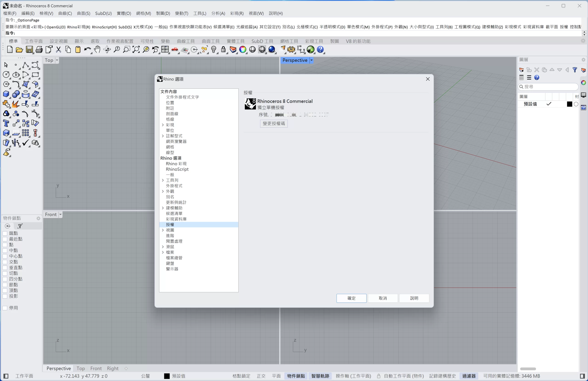Image resolution: width=588 pixels, height=381 pixels.
Task: Click the padlock Lock objects icon
Action: click(x=223, y=50)
